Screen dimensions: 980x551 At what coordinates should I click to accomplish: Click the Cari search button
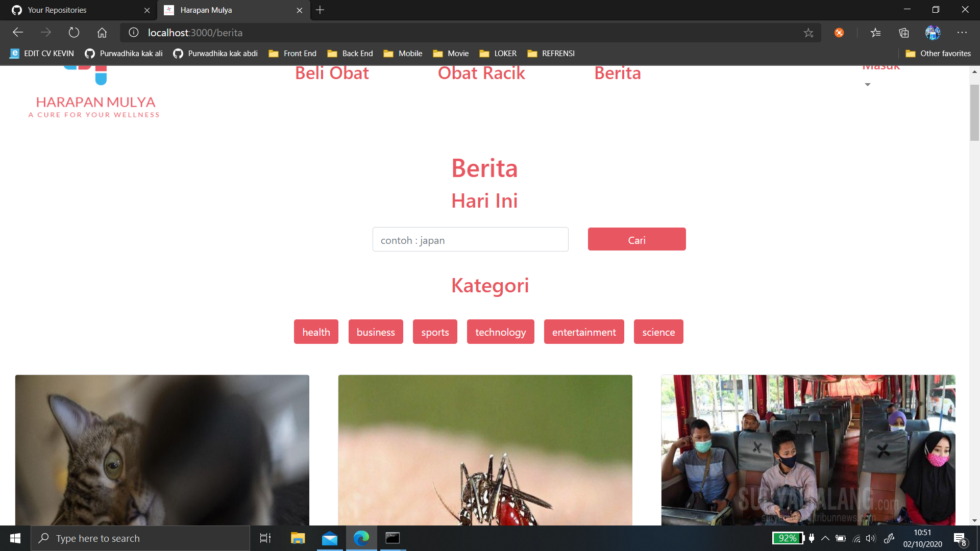[x=636, y=239]
